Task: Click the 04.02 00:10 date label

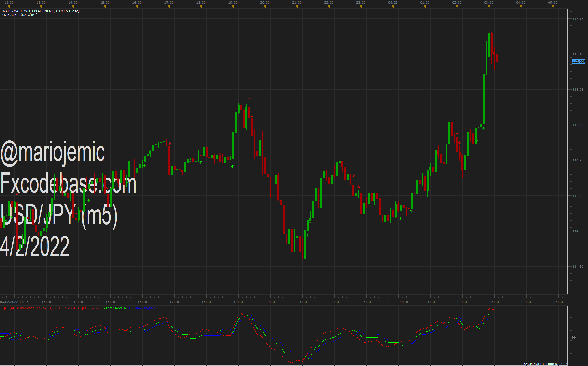Action: click(x=398, y=302)
